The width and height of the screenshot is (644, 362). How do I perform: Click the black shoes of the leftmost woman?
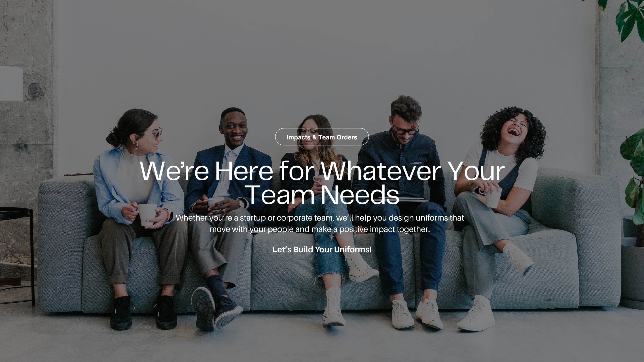(x=144, y=313)
